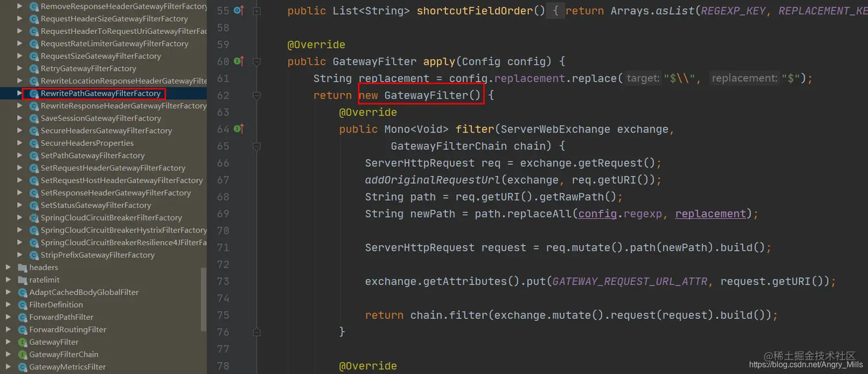Expand the ratelimit folder

pyautogui.click(x=9, y=280)
